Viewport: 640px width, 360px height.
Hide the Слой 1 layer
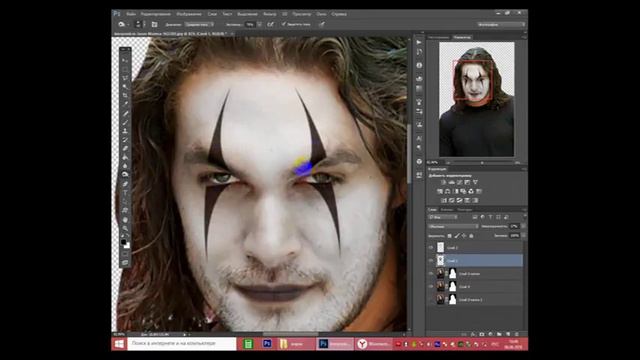click(x=431, y=260)
